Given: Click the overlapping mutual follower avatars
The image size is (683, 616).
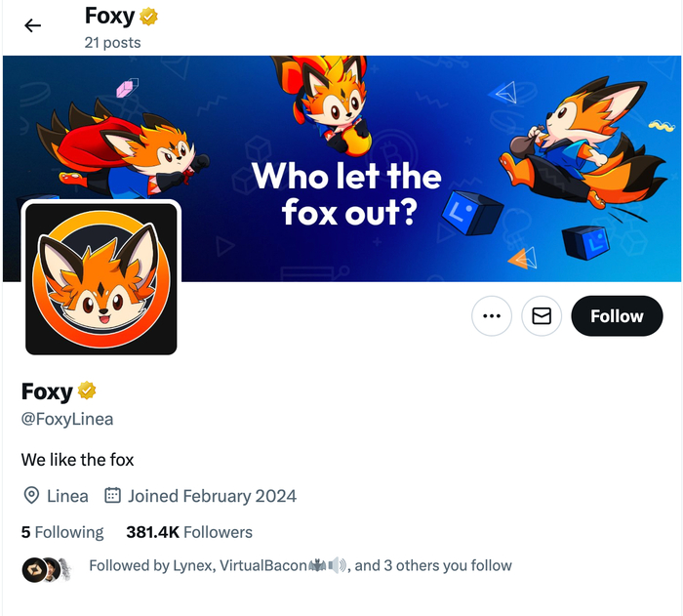Looking at the screenshot, I should pos(47,566).
